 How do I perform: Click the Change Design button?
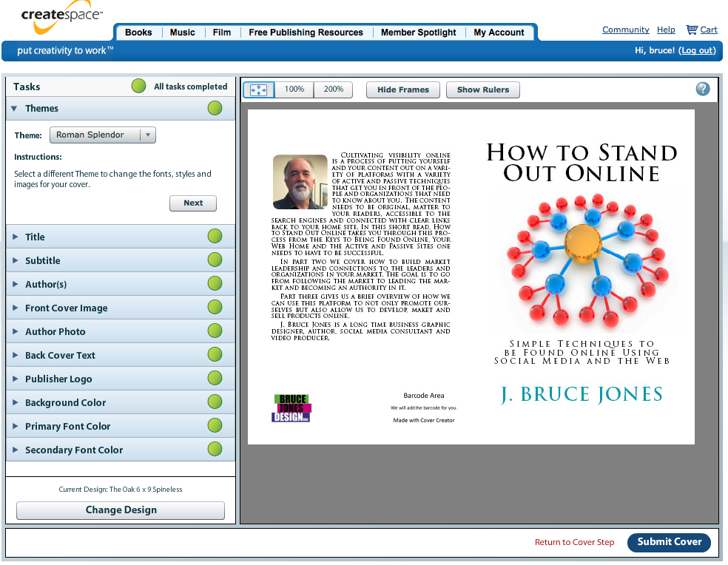(x=121, y=510)
